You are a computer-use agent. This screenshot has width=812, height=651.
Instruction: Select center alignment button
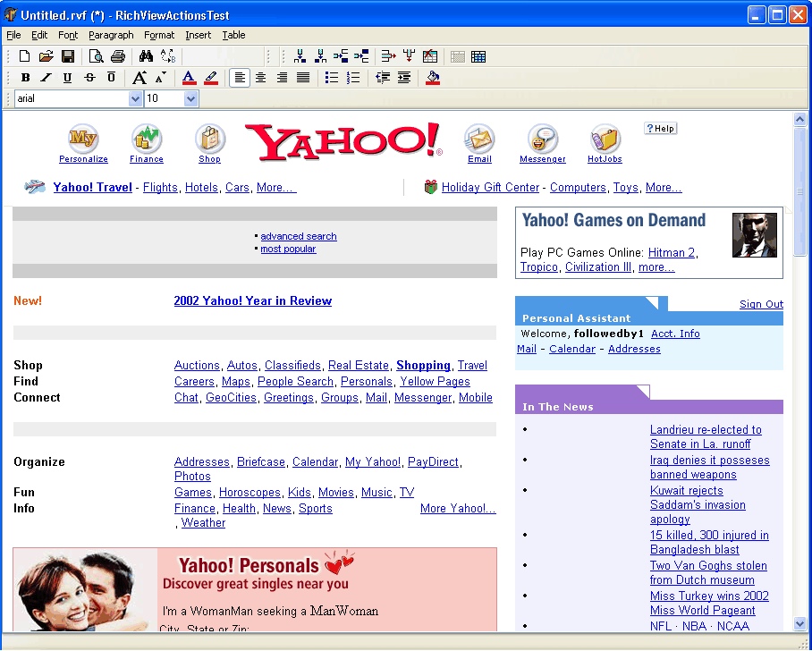click(260, 78)
